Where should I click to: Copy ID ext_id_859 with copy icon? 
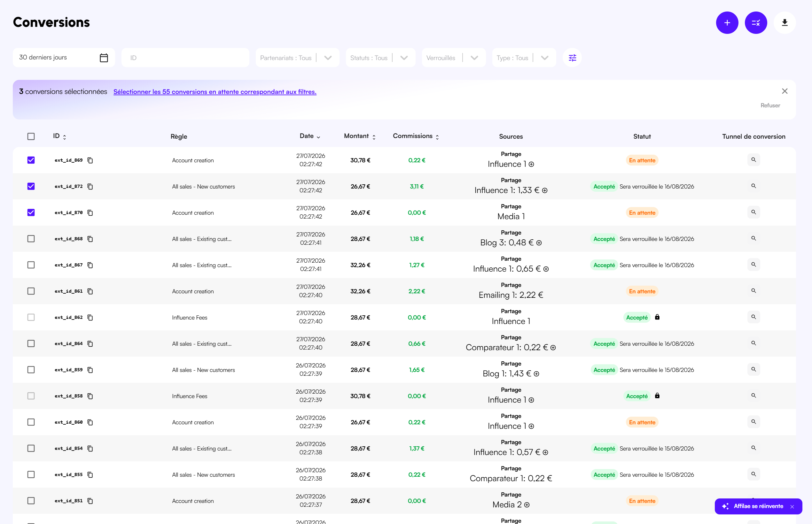click(x=90, y=370)
